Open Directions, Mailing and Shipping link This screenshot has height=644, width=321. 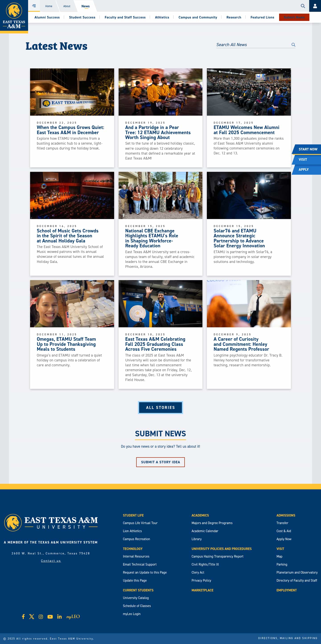pyautogui.click(x=288, y=638)
